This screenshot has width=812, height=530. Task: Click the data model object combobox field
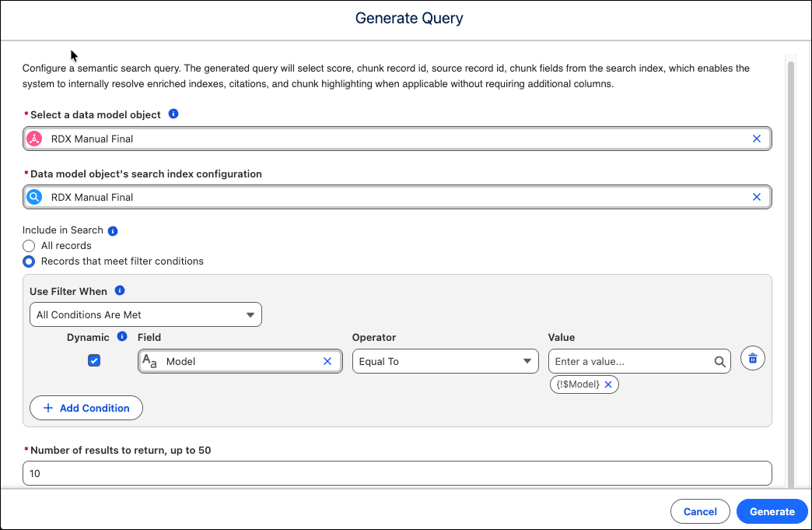(x=397, y=139)
